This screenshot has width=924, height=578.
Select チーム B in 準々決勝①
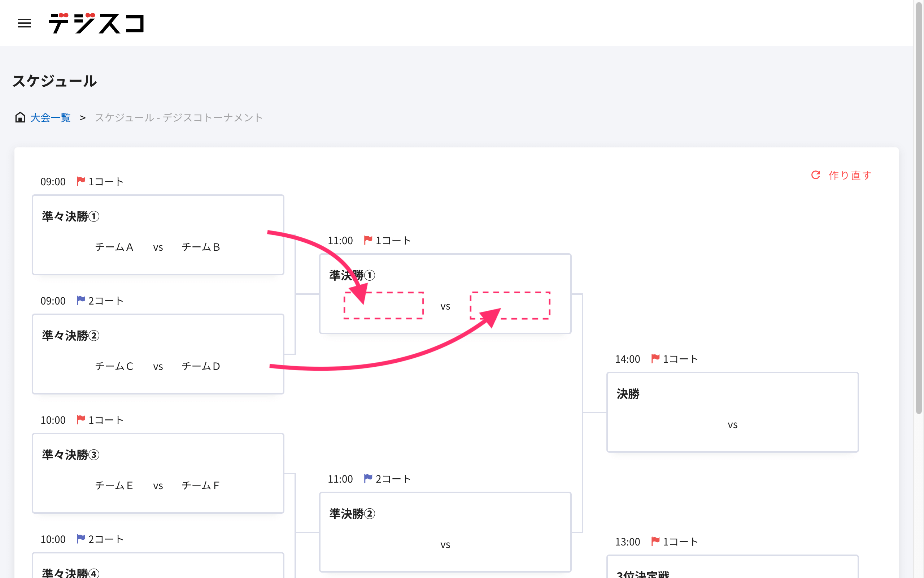(x=201, y=247)
